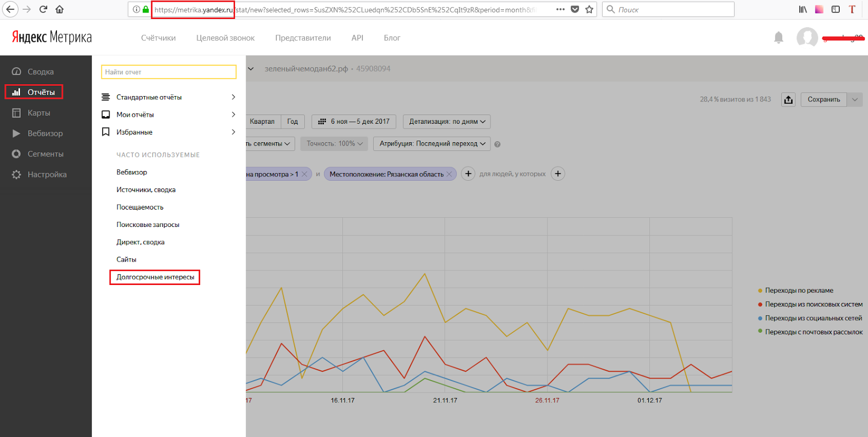The width and height of the screenshot is (868, 437).
Task: Add a condition for people with plus
Action: (558, 174)
